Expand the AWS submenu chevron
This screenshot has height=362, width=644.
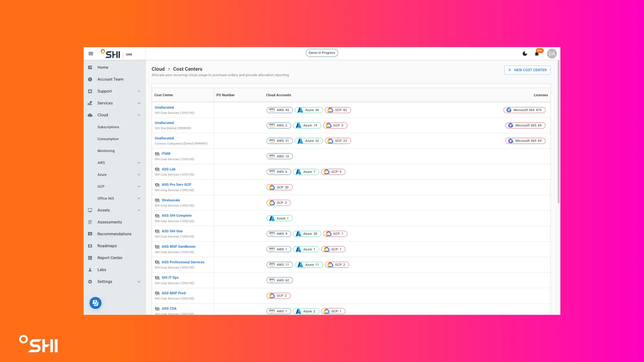(139, 163)
